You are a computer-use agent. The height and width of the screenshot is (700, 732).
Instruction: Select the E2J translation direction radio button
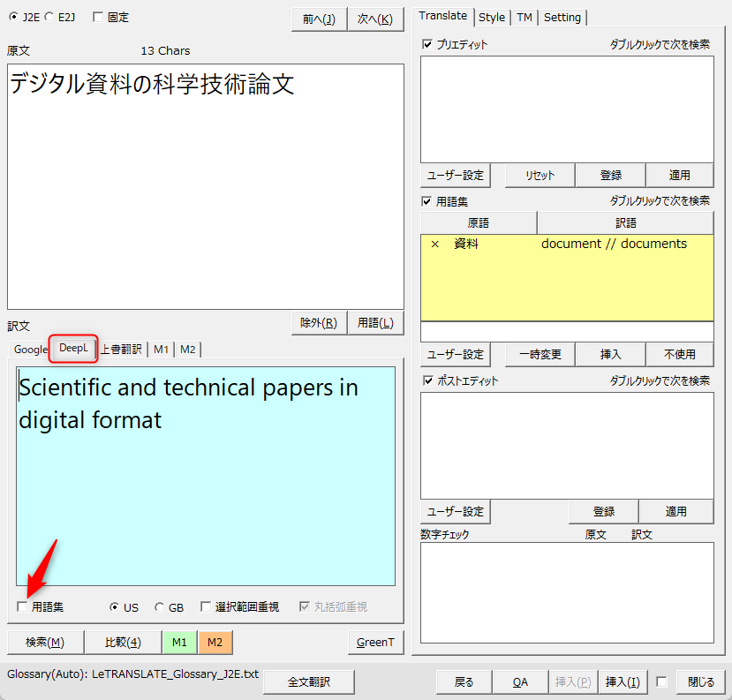point(49,17)
